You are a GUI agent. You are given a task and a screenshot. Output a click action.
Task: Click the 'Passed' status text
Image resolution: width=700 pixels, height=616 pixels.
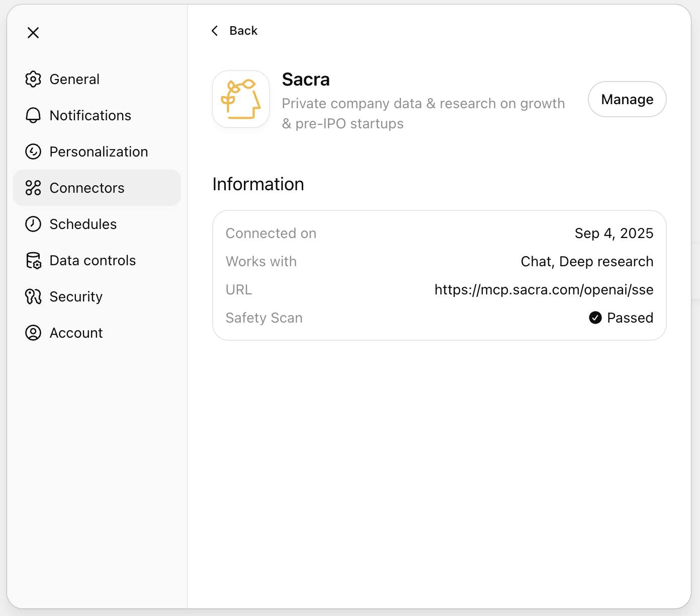pyautogui.click(x=630, y=318)
